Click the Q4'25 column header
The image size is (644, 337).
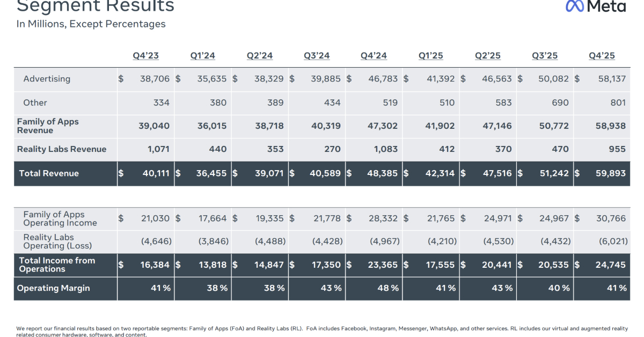[602, 56]
